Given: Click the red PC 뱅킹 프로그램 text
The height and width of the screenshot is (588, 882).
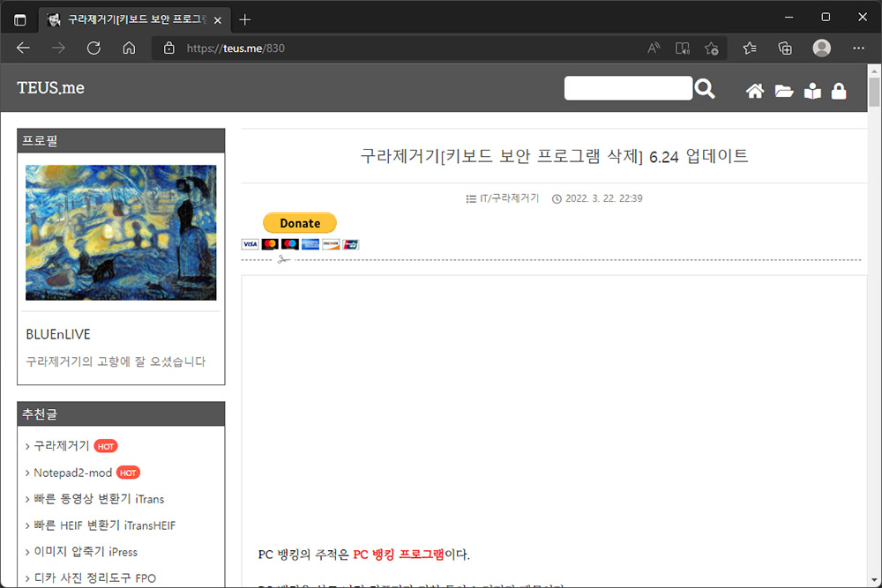Looking at the screenshot, I should 399,555.
